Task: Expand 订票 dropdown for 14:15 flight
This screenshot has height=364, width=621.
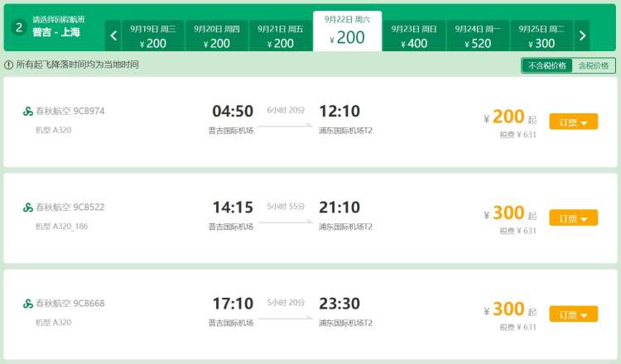Action: tap(573, 218)
